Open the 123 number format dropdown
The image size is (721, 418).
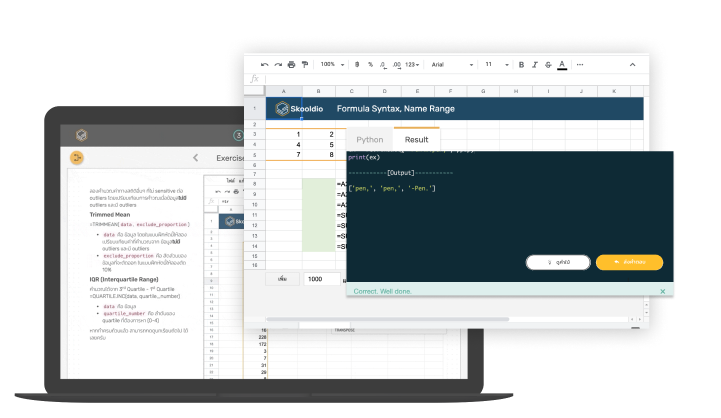point(412,64)
